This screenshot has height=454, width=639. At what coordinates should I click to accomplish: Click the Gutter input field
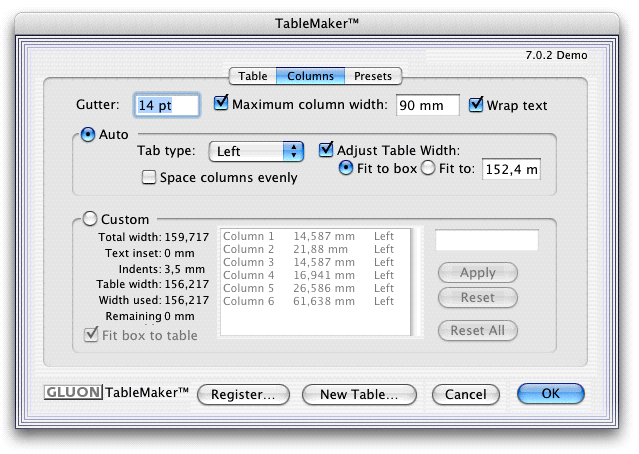tap(167, 106)
